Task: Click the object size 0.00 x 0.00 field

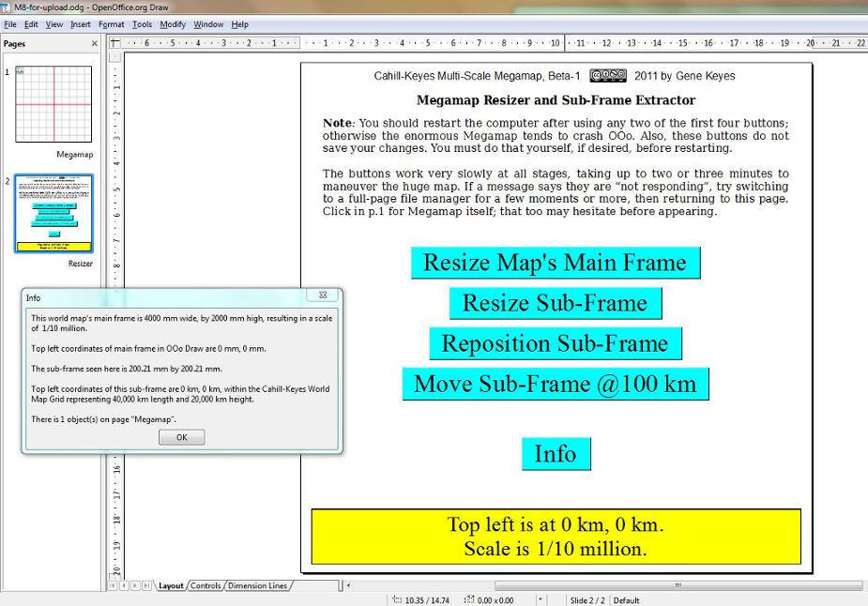Action: pos(489,600)
